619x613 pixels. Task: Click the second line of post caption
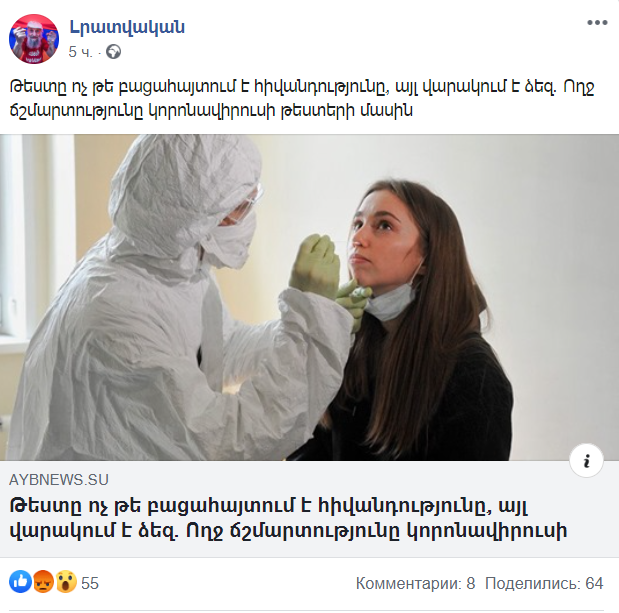click(x=211, y=111)
